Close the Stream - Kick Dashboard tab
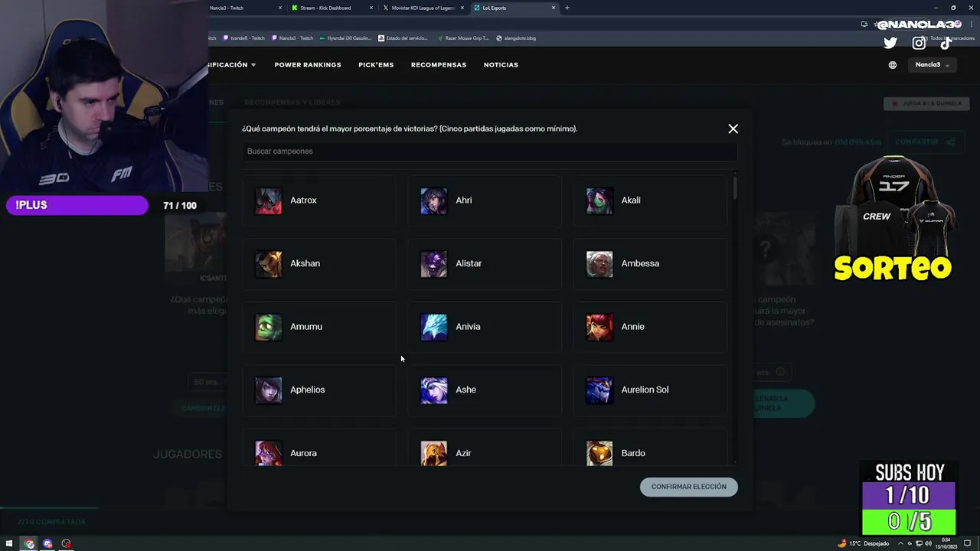 (371, 8)
